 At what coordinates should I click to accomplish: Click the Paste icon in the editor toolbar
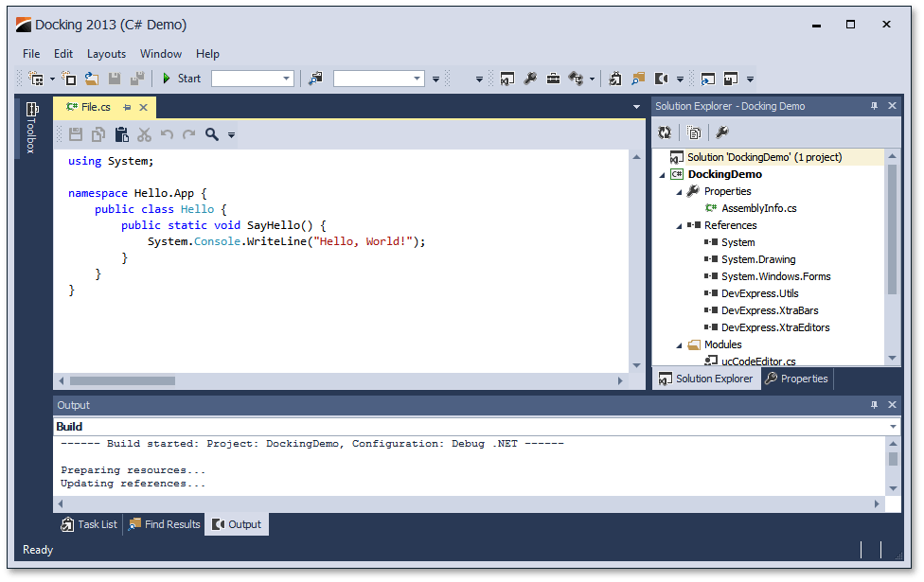122,134
